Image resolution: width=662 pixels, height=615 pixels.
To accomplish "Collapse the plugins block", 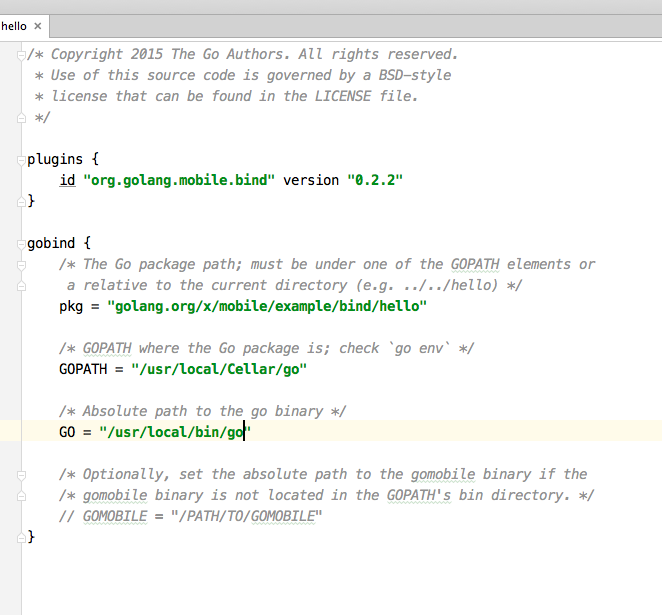I will (x=22, y=159).
